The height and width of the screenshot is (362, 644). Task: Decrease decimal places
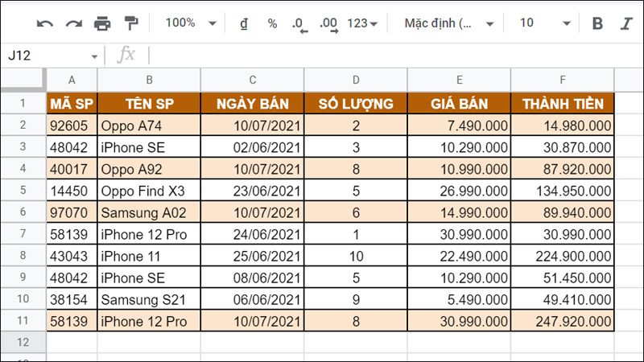point(299,24)
